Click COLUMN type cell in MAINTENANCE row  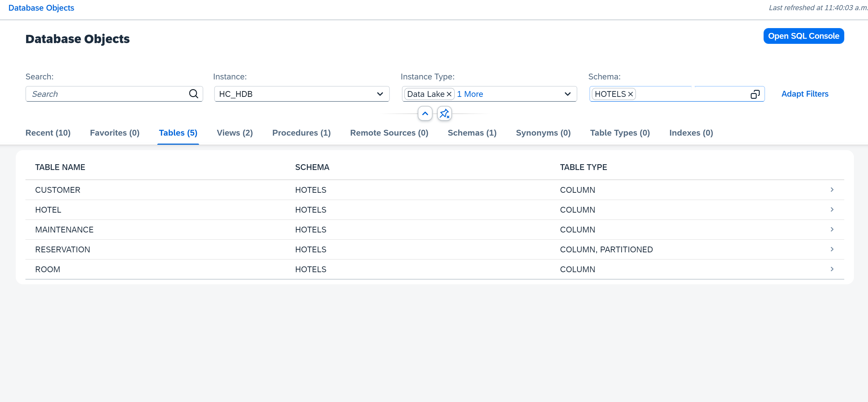coord(578,230)
